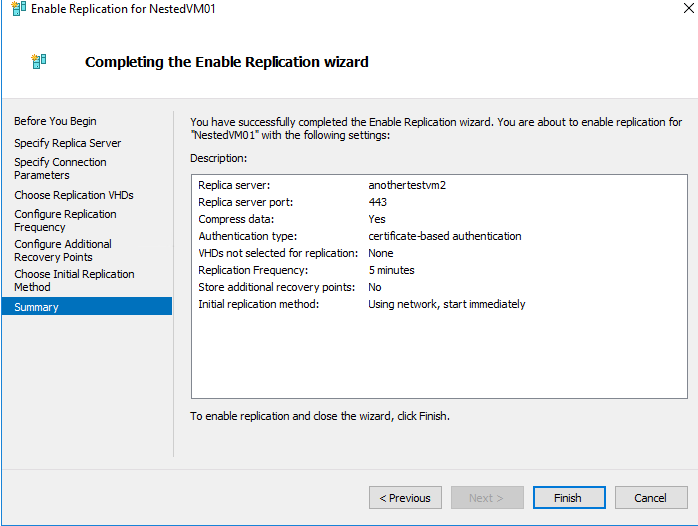Click the Replication Frequency 5 minutes entry

point(391,270)
